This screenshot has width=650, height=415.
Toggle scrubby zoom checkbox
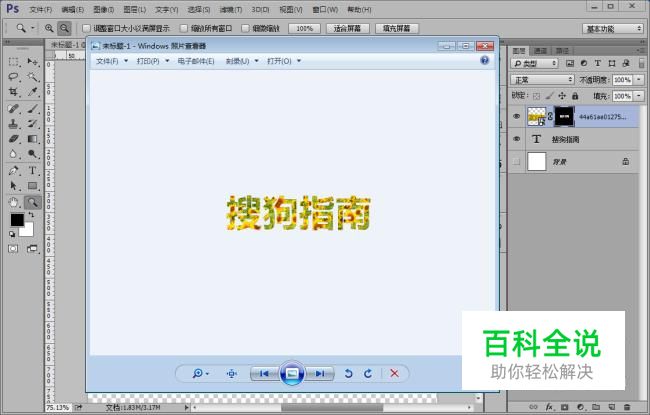coord(245,28)
